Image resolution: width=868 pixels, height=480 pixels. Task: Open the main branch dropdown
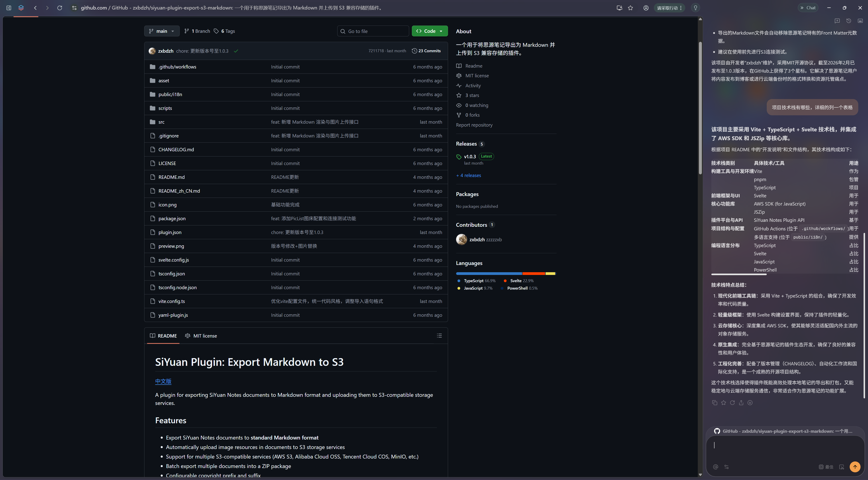[162, 31]
